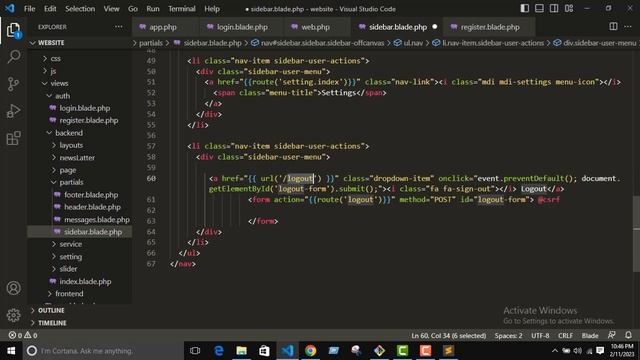Screen dimensions: 640x360
Task: Open the Windows Start button
Action: 11,351
